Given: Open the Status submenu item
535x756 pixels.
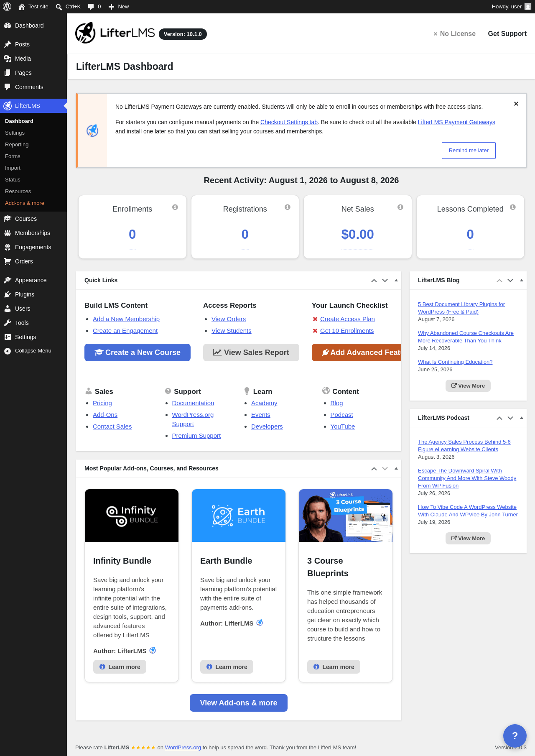Looking at the screenshot, I should pyautogui.click(x=13, y=180).
